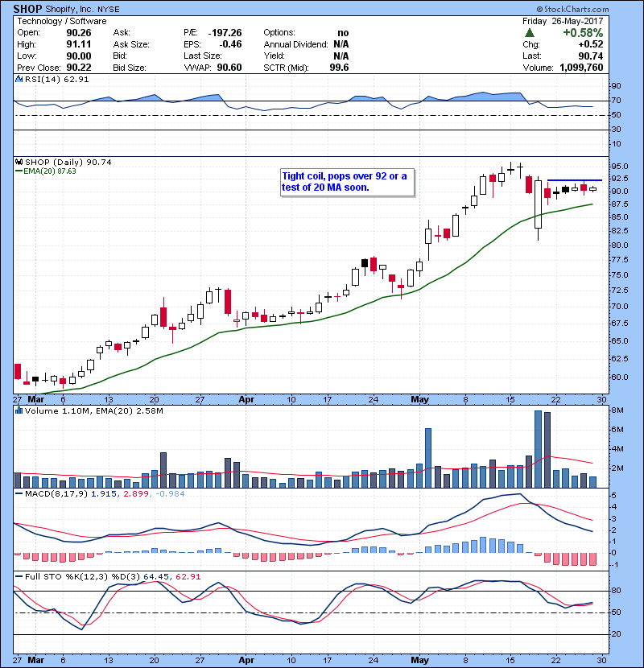Click the May label on the bottom date axis
This screenshot has height=668, width=644.
[x=420, y=660]
